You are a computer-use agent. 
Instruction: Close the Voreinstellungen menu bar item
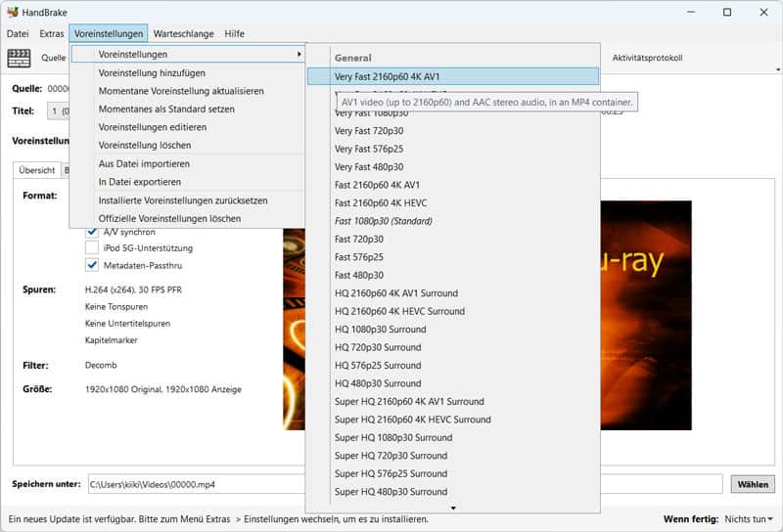click(x=109, y=34)
